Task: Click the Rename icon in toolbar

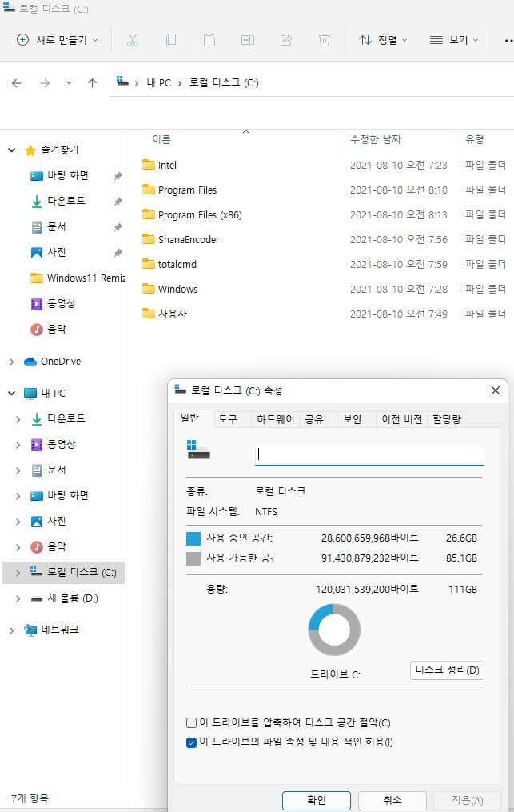Action: pyautogui.click(x=248, y=40)
